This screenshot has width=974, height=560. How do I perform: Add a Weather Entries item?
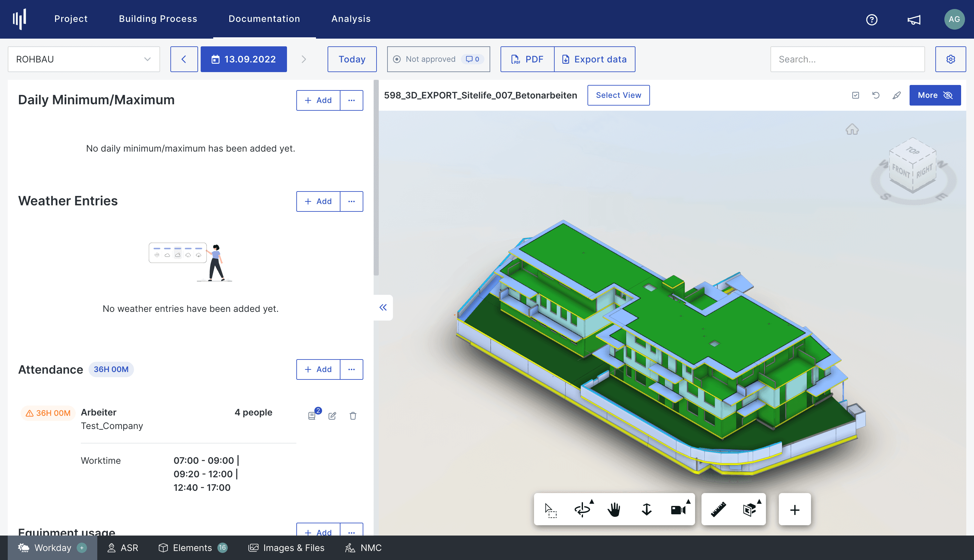[x=318, y=201]
